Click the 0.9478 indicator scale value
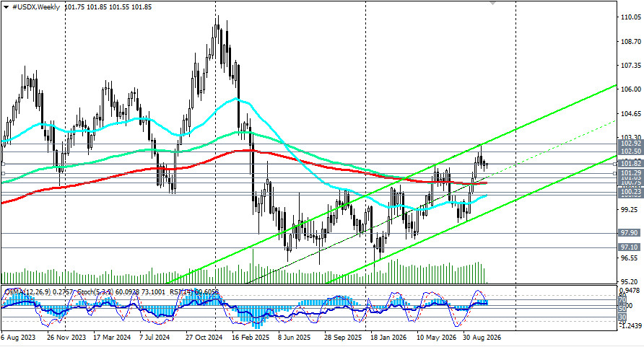This screenshot has height=347, width=644. tap(630, 291)
